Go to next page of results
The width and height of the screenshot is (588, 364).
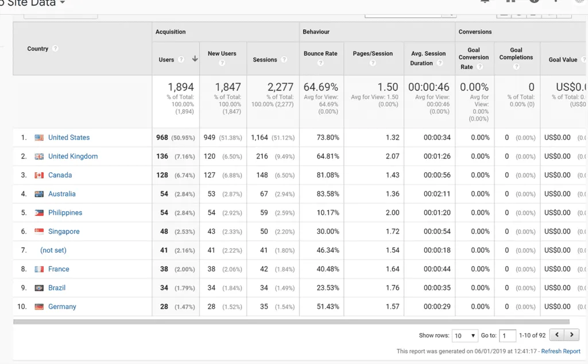(571, 335)
